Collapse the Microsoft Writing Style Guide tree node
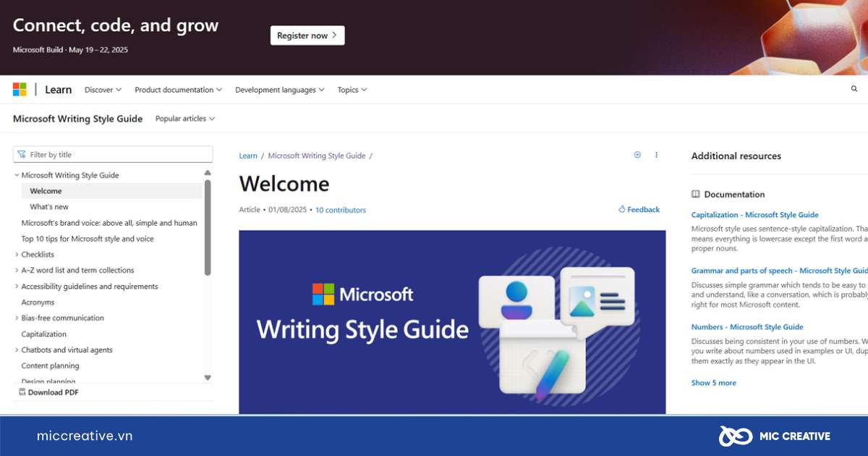This screenshot has width=868, height=456. tap(17, 175)
